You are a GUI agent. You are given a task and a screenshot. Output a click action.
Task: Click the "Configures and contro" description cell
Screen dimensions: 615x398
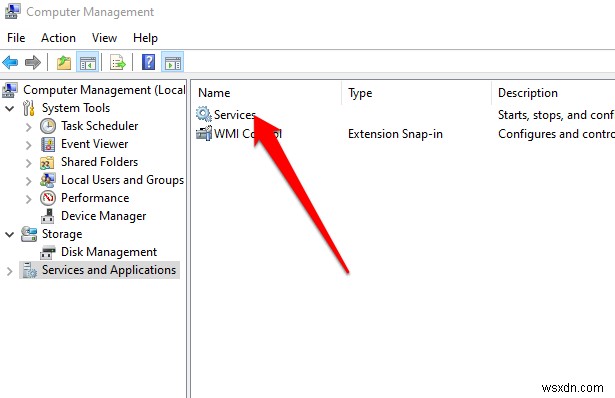556,134
